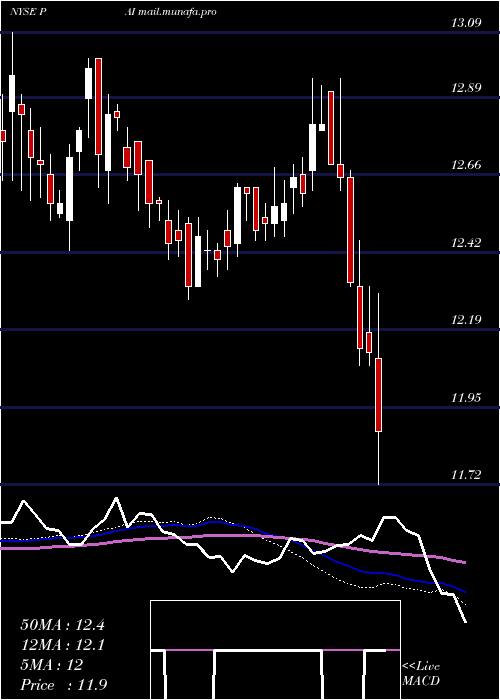Click the Live MACD label
The width and height of the screenshot is (500, 700).
(x=421, y=674)
